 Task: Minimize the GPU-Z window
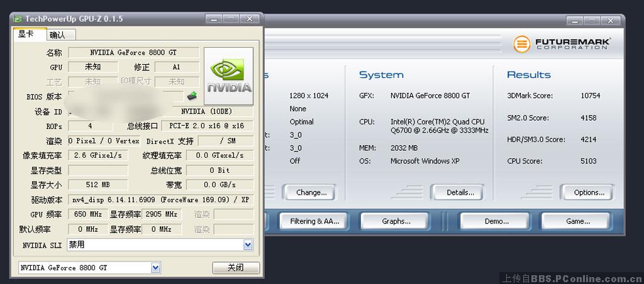[x=213, y=19]
